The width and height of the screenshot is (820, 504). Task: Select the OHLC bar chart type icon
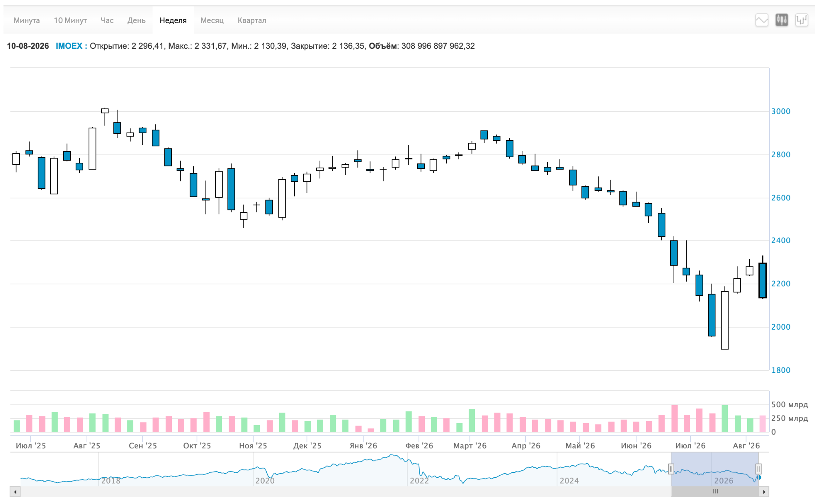pos(802,20)
